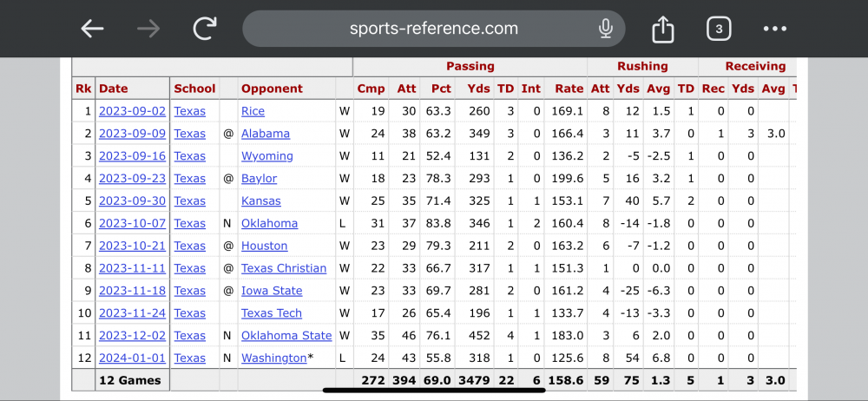Open the 2024-01-01 game date link

[131, 358]
